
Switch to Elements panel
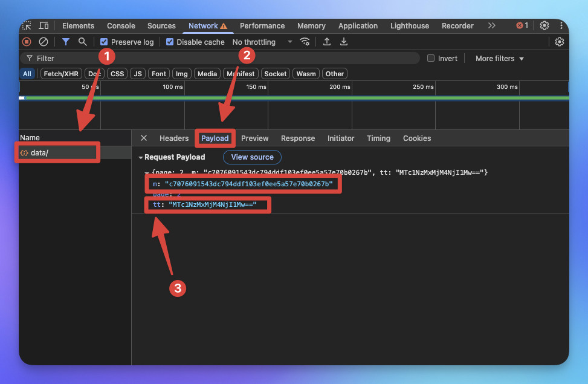pos(78,25)
